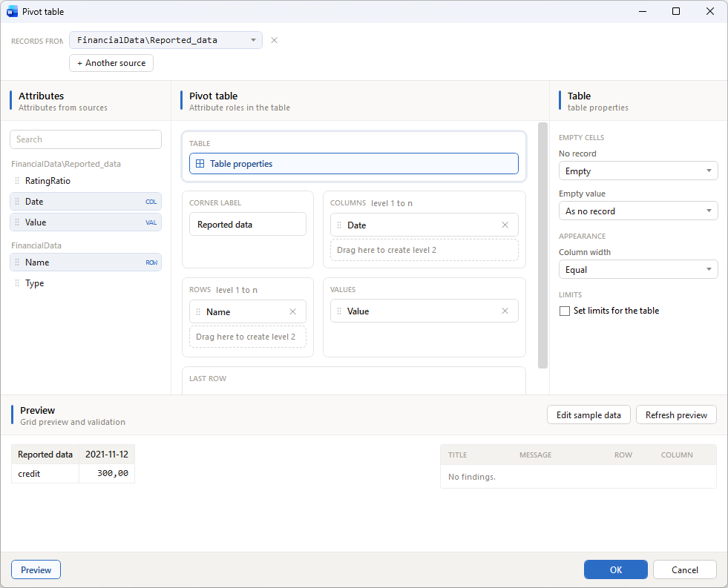
Task: Confirm the pivot table with OK
Action: click(x=616, y=570)
